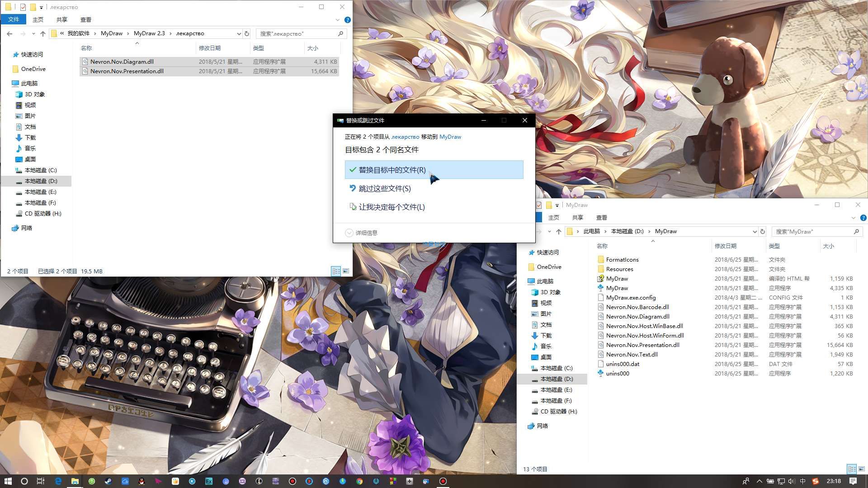868x488 pixels.
Task: Go up one level in лекарство window
Action: [x=43, y=33]
